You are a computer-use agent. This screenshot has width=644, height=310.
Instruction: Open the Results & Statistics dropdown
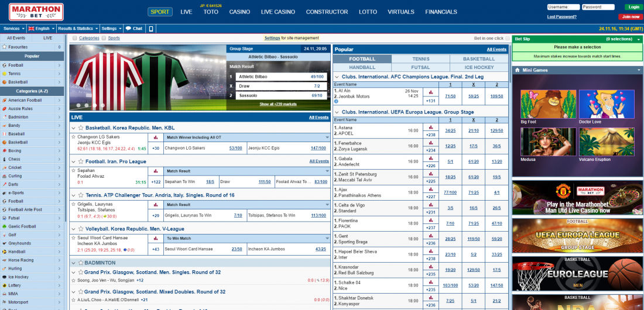click(x=78, y=29)
